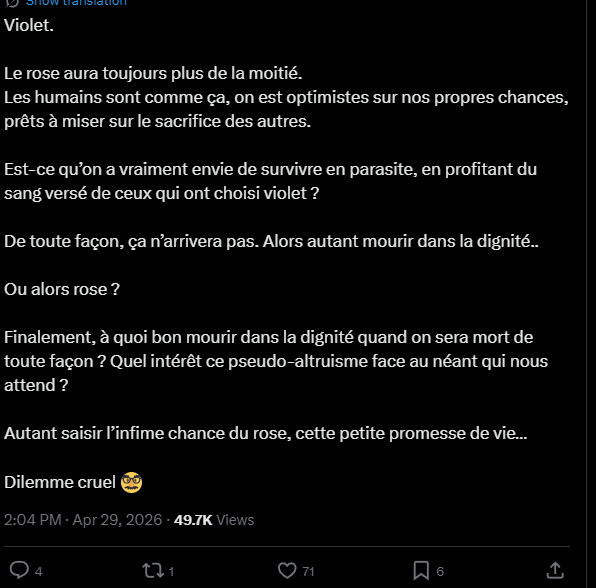
Task: Click the like count 71
Action: pyautogui.click(x=308, y=571)
